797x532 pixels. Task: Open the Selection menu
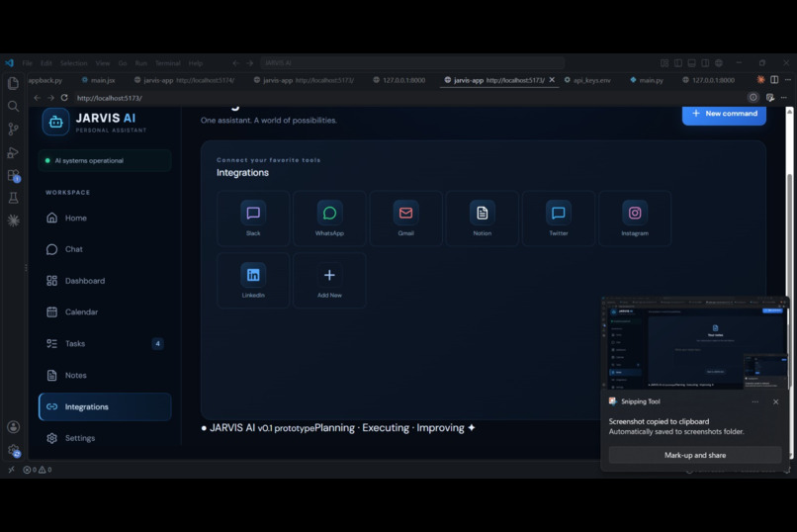[x=74, y=63]
